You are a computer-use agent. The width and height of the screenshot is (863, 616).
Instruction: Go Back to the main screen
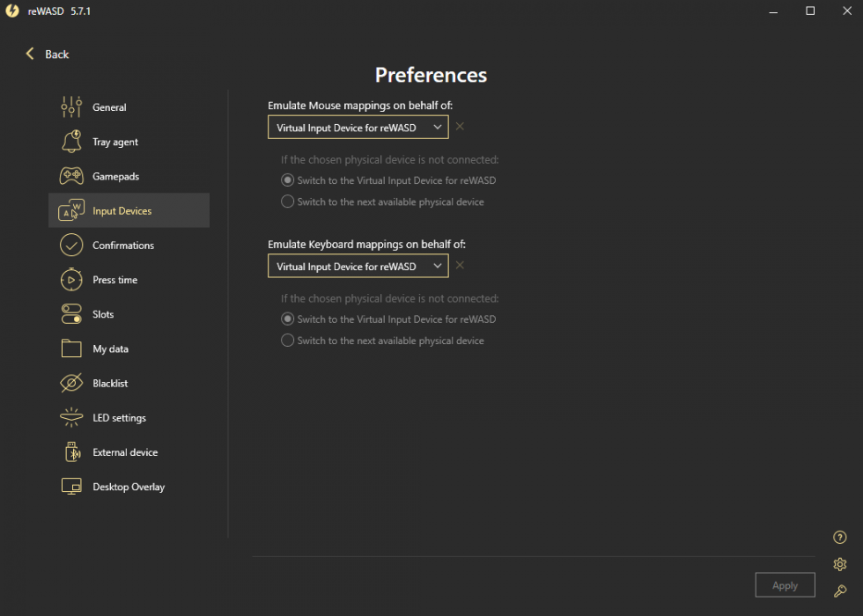tap(48, 54)
